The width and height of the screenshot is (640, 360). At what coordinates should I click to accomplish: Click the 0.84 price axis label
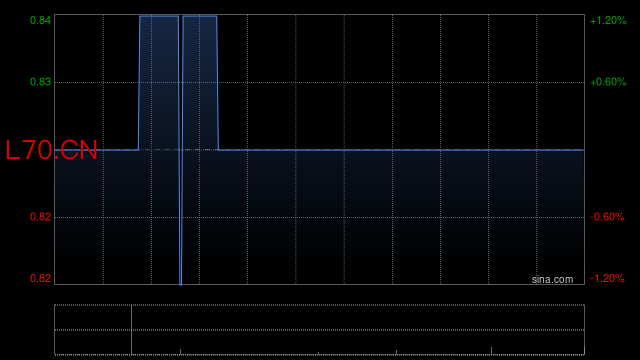point(40,20)
